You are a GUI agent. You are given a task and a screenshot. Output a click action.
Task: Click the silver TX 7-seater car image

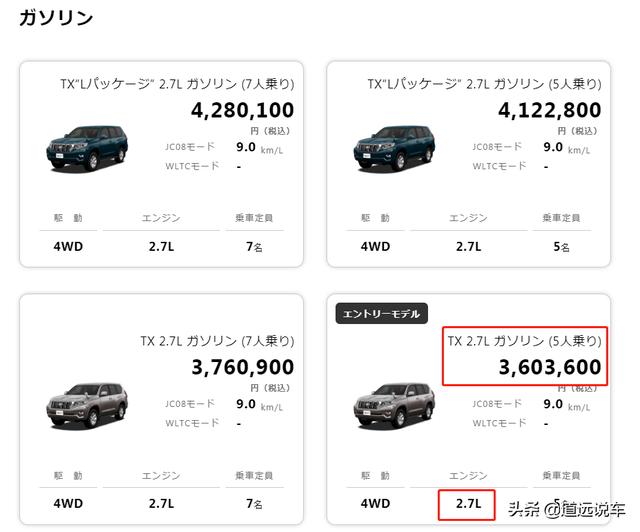pos(87,405)
